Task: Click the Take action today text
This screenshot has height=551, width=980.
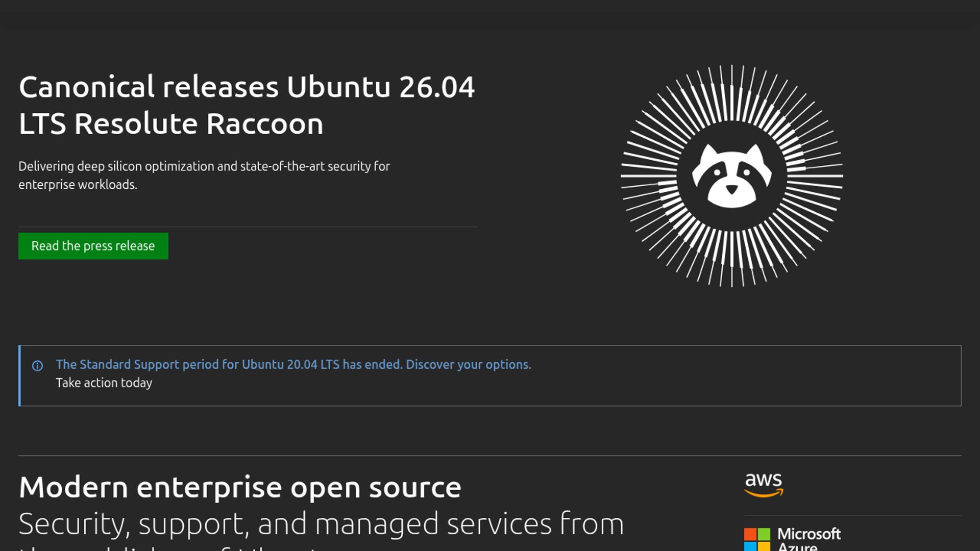Action: click(x=104, y=383)
